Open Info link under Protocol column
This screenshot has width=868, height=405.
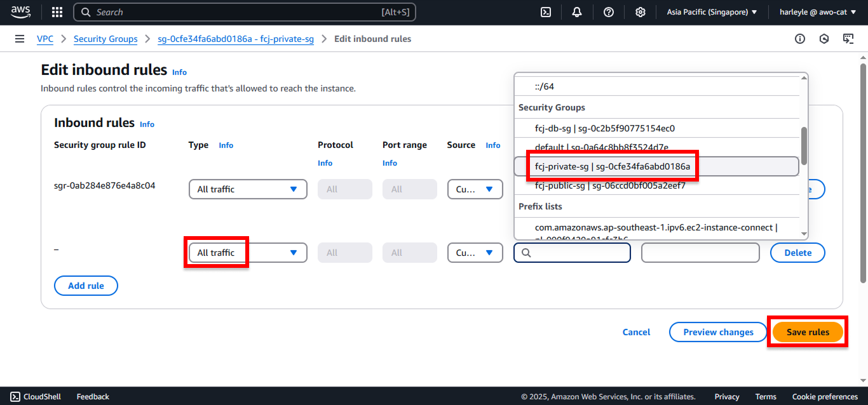(325, 163)
